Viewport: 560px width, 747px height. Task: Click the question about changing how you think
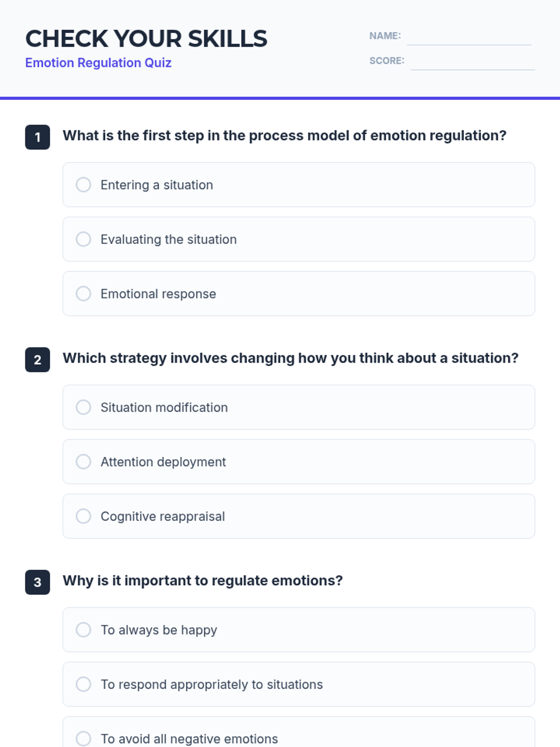coord(290,358)
